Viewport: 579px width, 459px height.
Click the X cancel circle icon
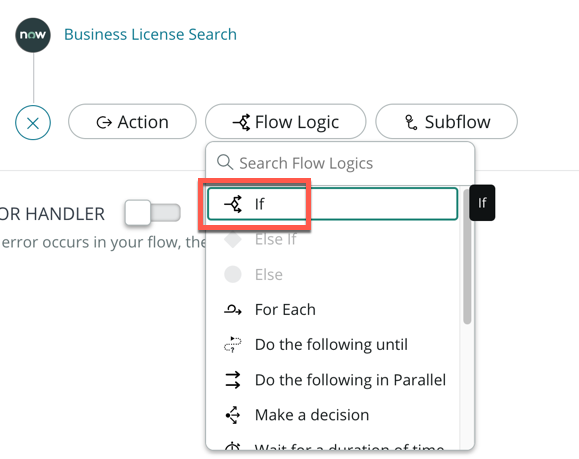[33, 123]
